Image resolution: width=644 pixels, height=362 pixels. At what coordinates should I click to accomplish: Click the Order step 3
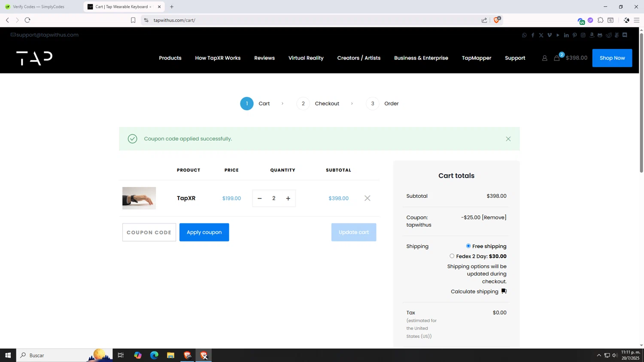[383, 103]
